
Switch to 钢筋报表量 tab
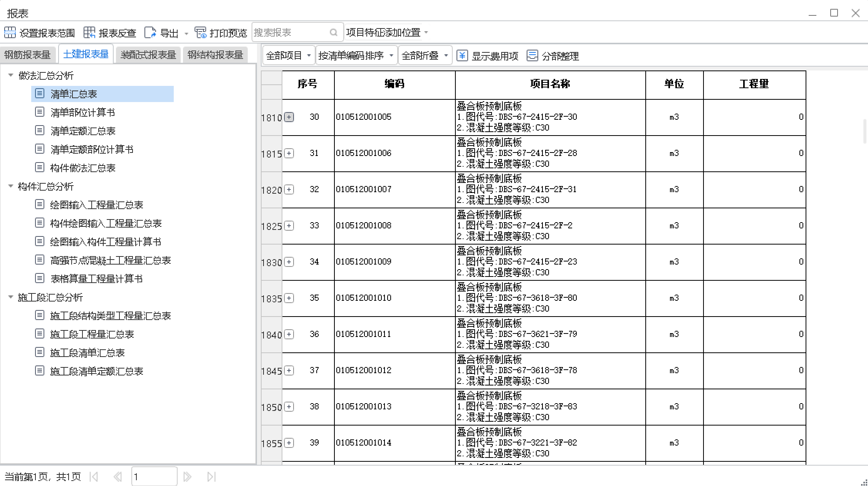pos(27,55)
